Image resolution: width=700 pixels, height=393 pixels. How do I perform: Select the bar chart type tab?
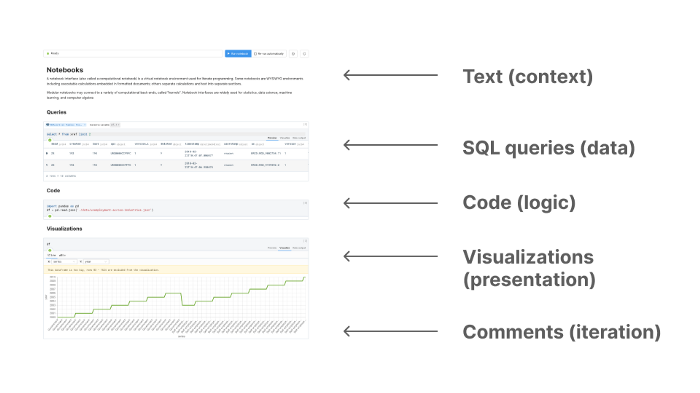62,255
